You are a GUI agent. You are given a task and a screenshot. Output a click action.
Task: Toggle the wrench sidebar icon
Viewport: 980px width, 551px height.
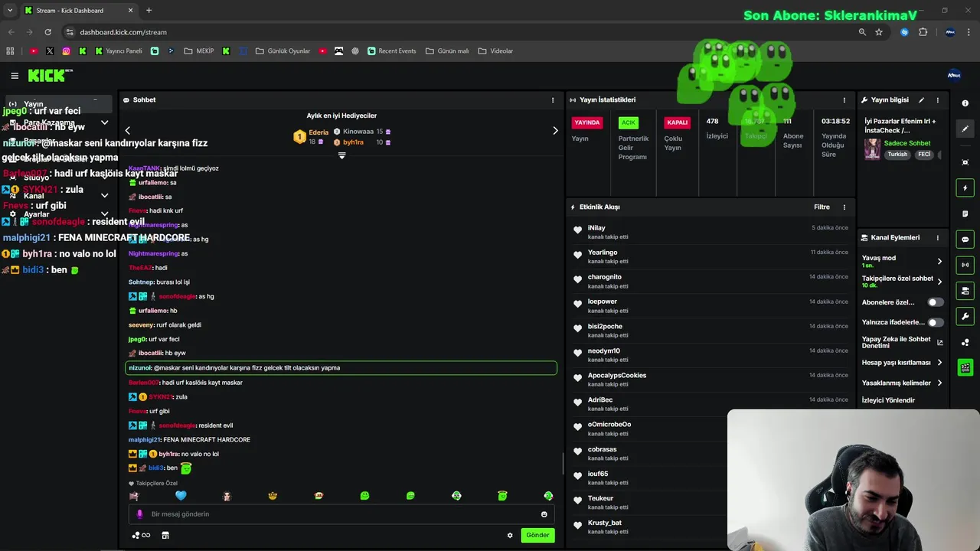965,316
